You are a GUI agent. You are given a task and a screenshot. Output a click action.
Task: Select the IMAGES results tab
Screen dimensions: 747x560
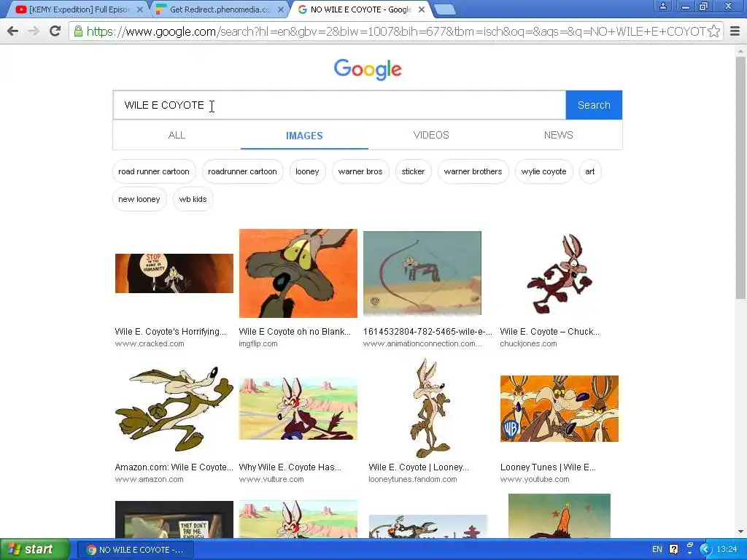304,136
